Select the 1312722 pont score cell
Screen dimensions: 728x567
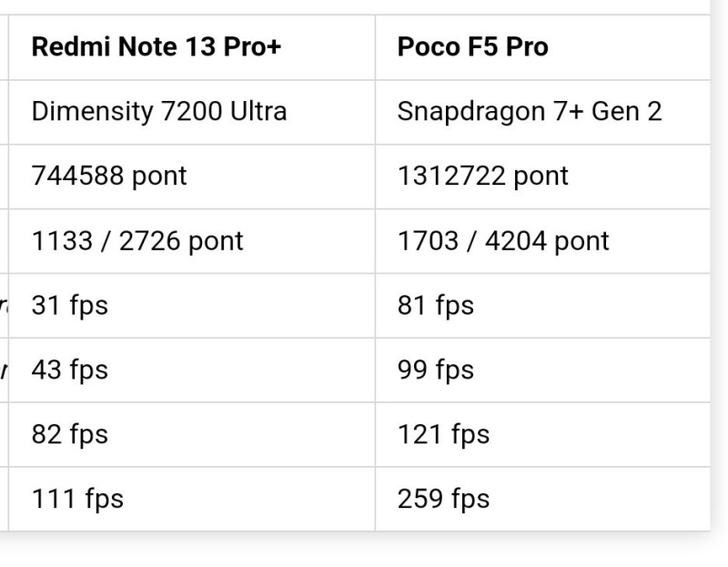[542, 177]
